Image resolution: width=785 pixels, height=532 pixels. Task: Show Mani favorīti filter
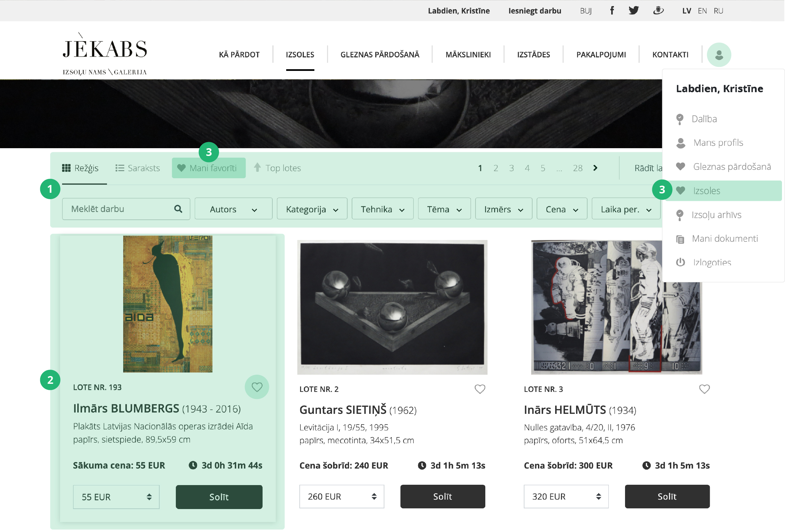point(209,168)
